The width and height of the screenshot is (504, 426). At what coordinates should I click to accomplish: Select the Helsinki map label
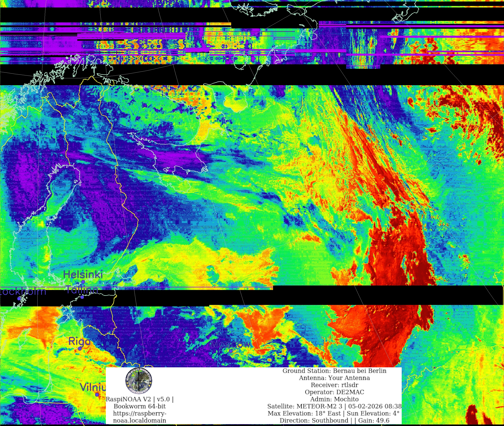point(83,274)
